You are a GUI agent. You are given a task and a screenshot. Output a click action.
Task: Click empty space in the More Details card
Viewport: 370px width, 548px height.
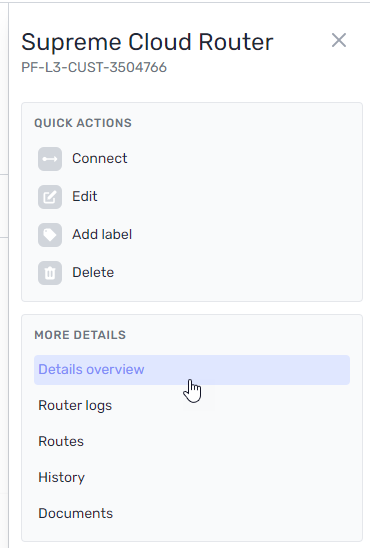tap(245, 454)
